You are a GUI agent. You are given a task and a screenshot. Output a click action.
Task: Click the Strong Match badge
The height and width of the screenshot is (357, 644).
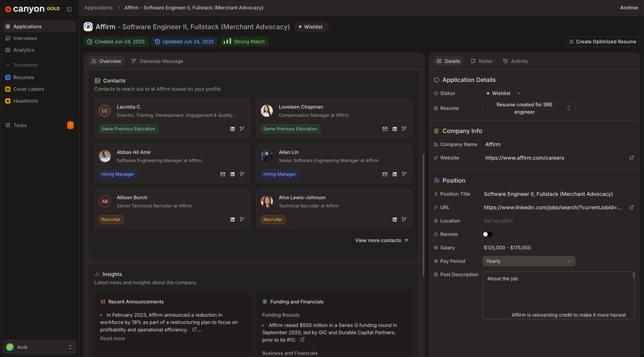(x=244, y=42)
